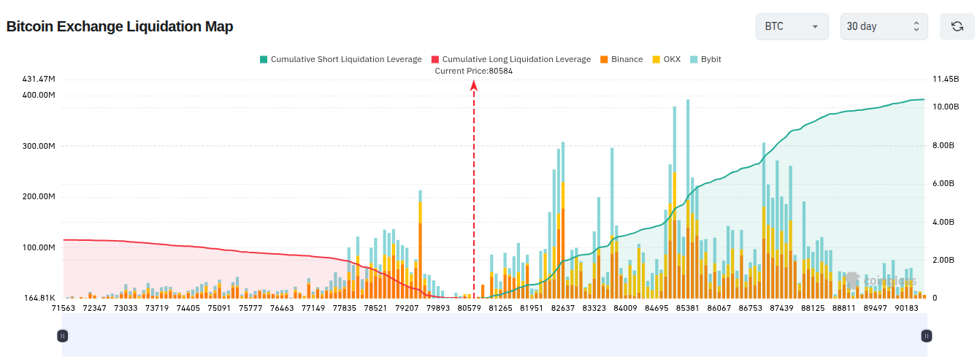
Task: Click the 76463 price axis label
Action: click(282, 309)
